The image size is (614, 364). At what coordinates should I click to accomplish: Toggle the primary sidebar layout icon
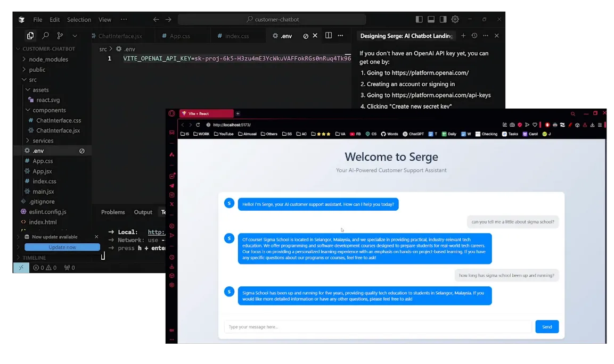[419, 19]
